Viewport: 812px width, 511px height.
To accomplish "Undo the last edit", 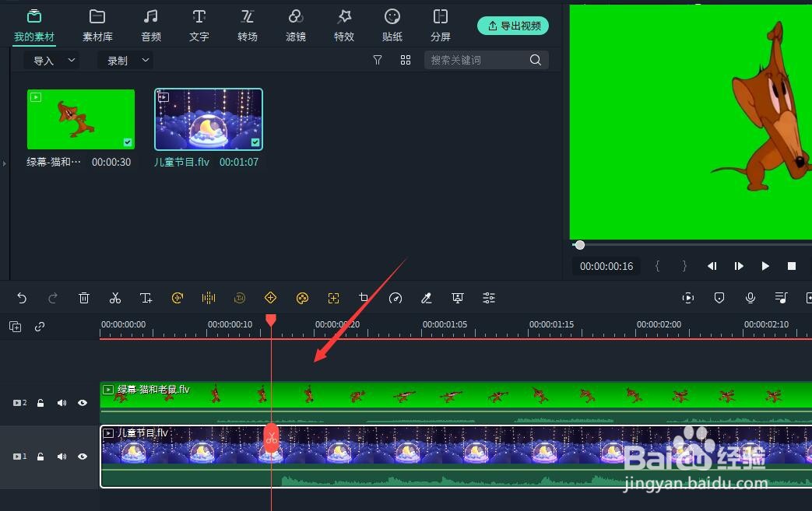I will coord(22,298).
